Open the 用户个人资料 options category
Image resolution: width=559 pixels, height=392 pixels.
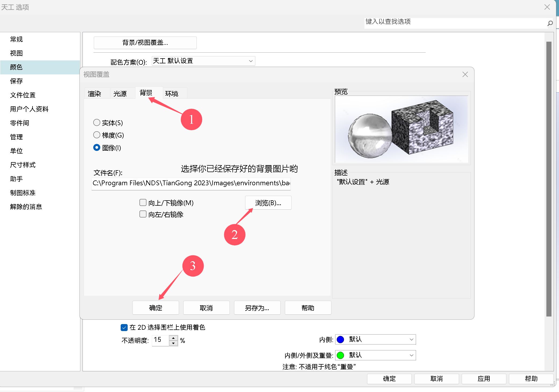pyautogui.click(x=40, y=109)
